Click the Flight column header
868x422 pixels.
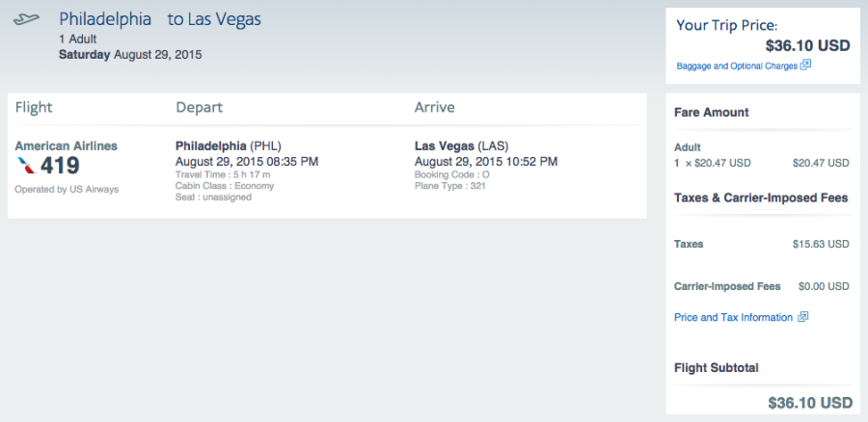(34, 107)
